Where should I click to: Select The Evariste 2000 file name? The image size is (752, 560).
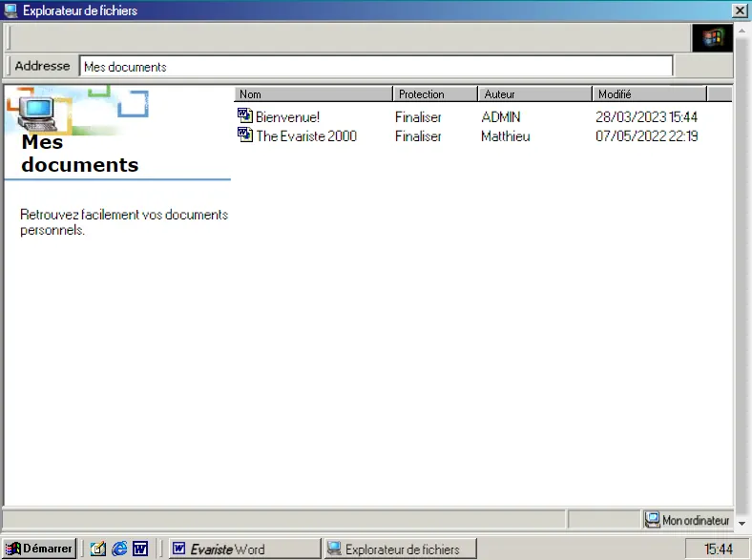(x=306, y=136)
